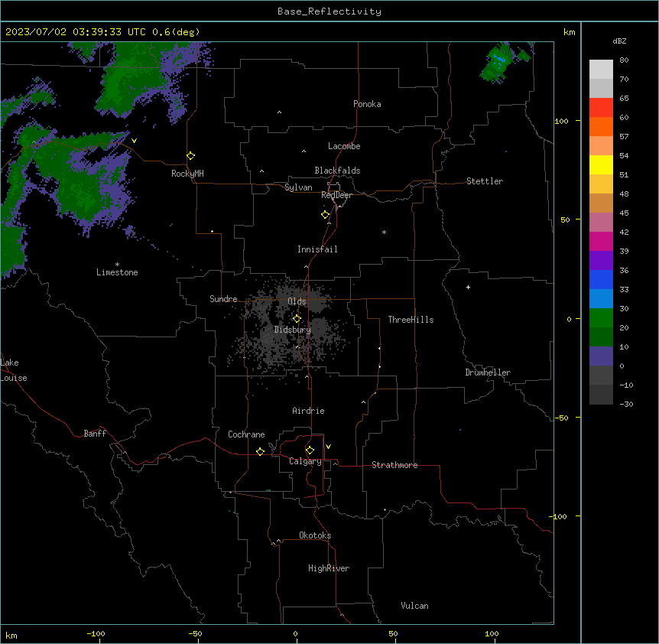The height and width of the screenshot is (644, 659).
Task: Click the asterisk marker east of RedDeer
Action: pyautogui.click(x=384, y=232)
